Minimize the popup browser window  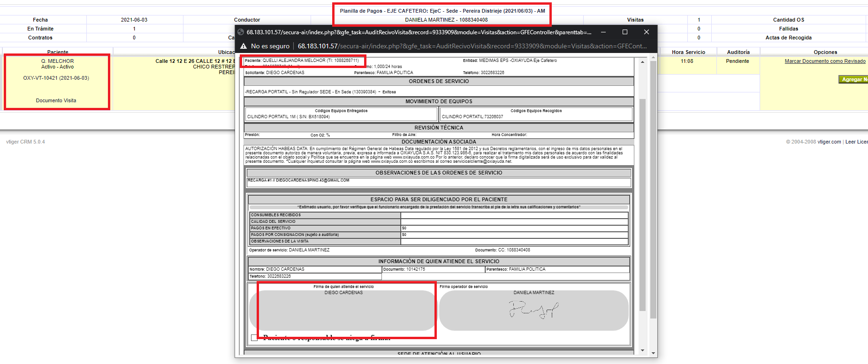(x=603, y=32)
